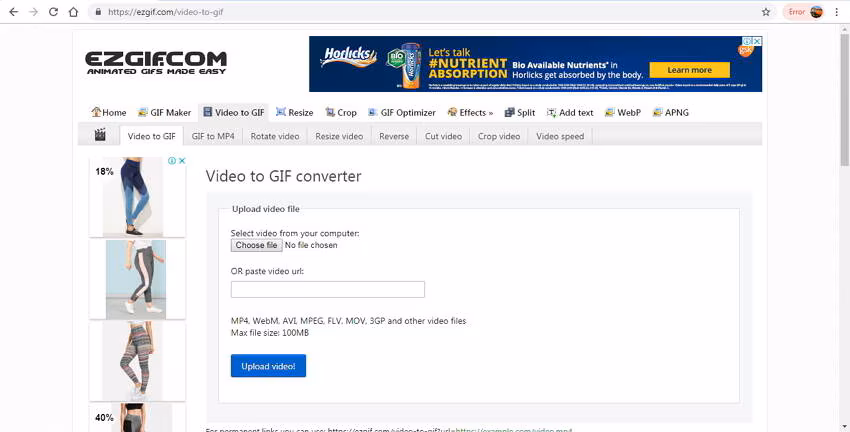
Task: Open the grey side-stripe leggings ad thumbnail
Action: (x=137, y=280)
